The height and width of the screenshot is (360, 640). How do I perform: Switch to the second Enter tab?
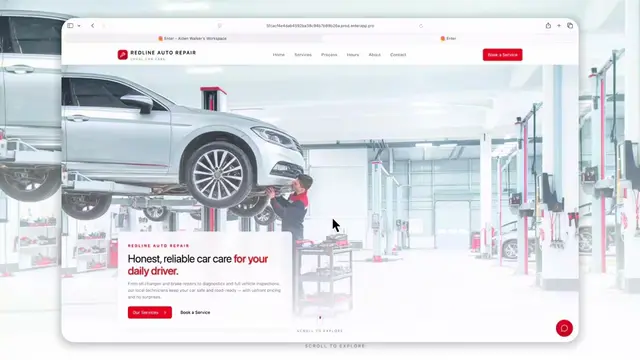click(x=448, y=38)
